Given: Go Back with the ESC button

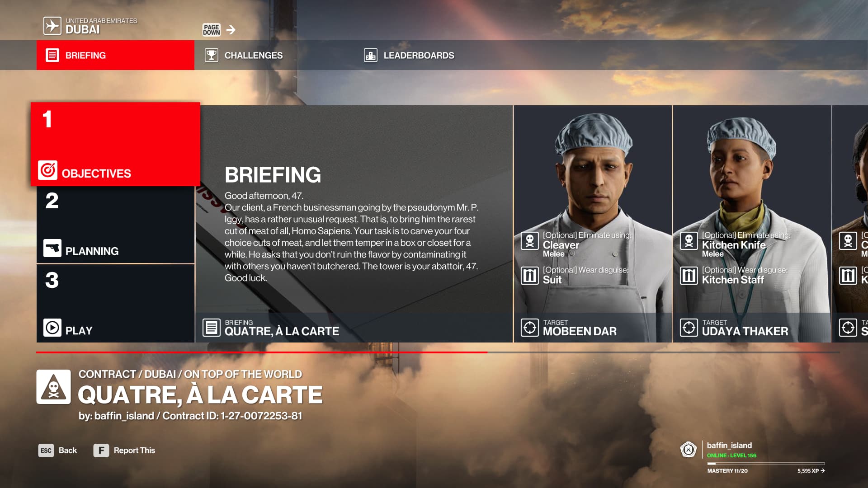Looking at the screenshot, I should (57, 450).
